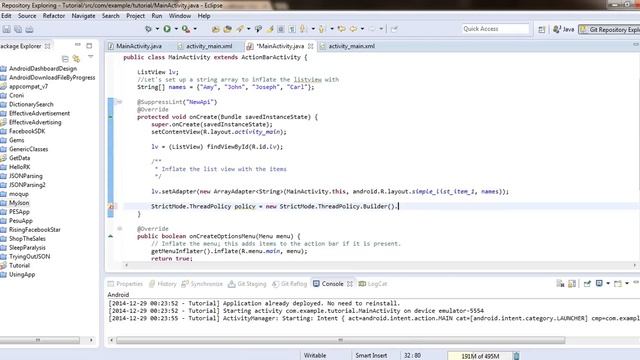Toggle Show Whitespace Characters icon

[x=292, y=29]
